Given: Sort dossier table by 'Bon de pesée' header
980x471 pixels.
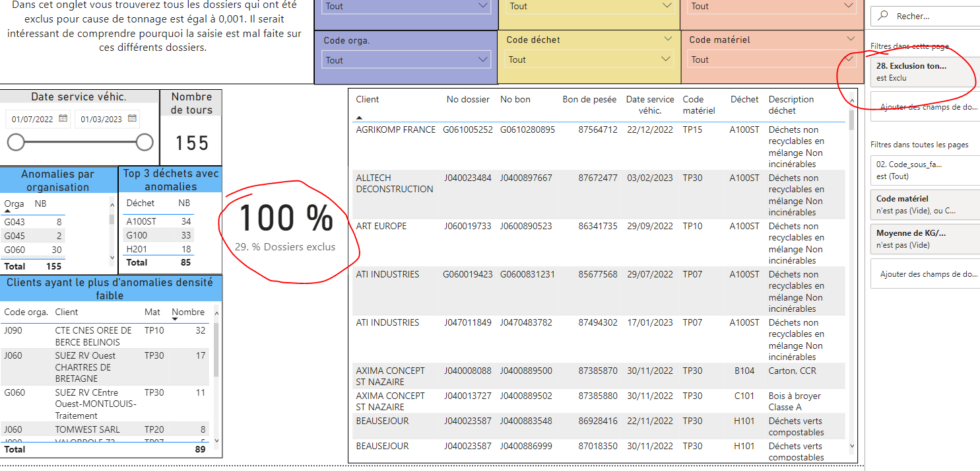Looking at the screenshot, I should point(589,100).
